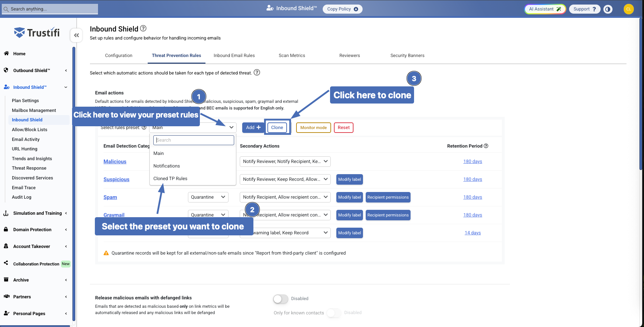Image resolution: width=644 pixels, height=327 pixels.
Task: Click the Account Takeover icon
Action: 6,246
